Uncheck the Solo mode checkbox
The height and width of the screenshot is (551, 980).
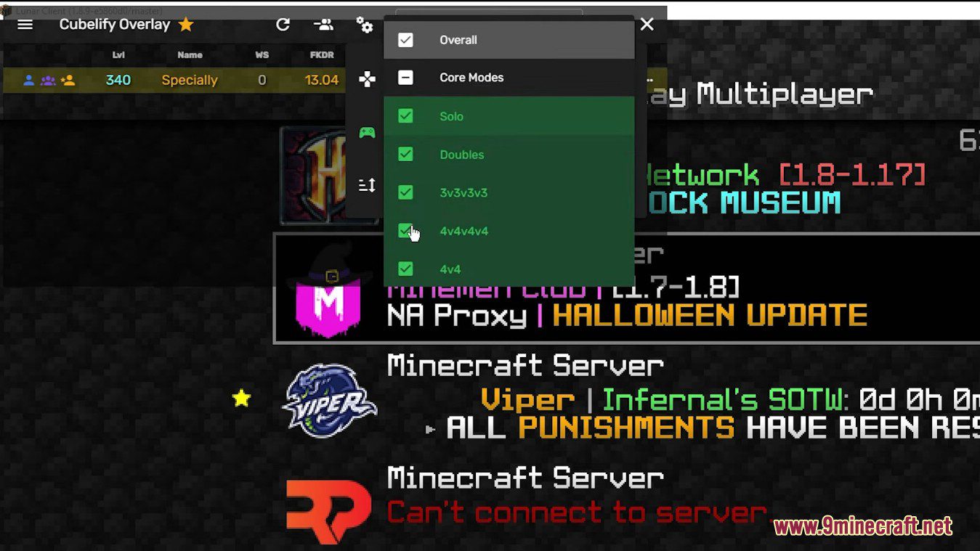(x=405, y=116)
